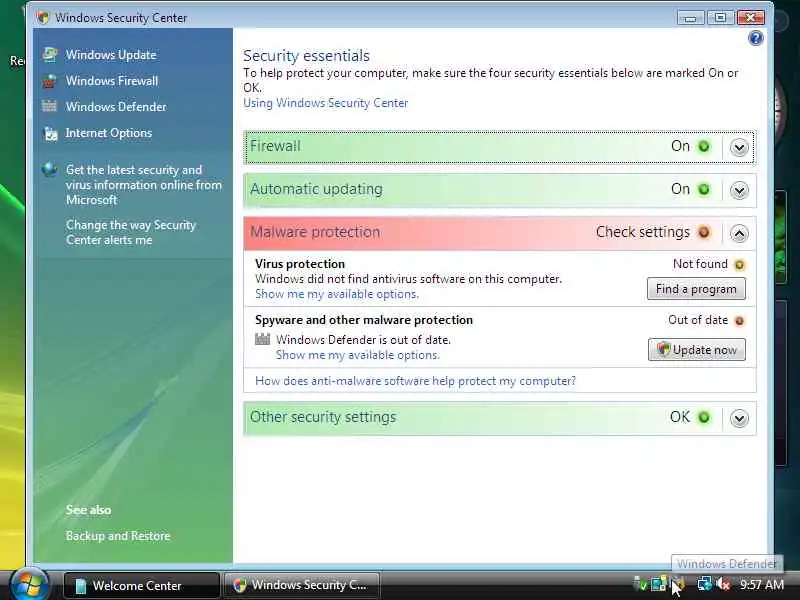Click the Windows Start orb
The height and width of the screenshot is (600, 800).
(x=30, y=584)
